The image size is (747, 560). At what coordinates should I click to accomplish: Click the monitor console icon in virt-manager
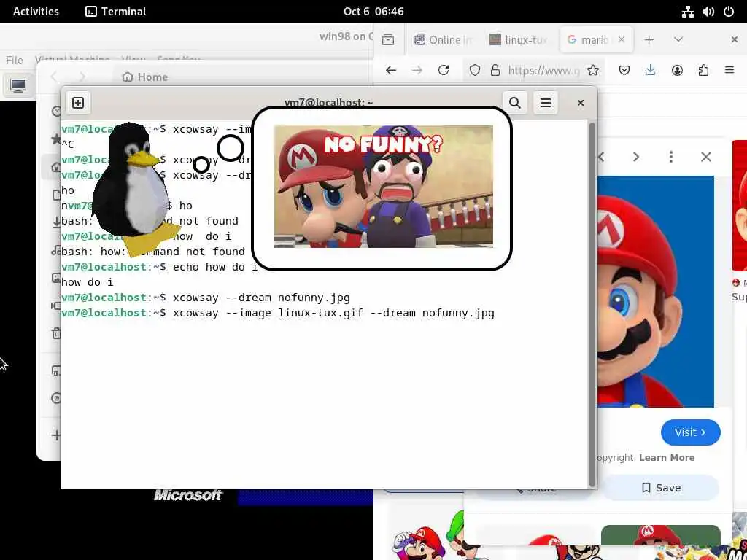[18, 86]
